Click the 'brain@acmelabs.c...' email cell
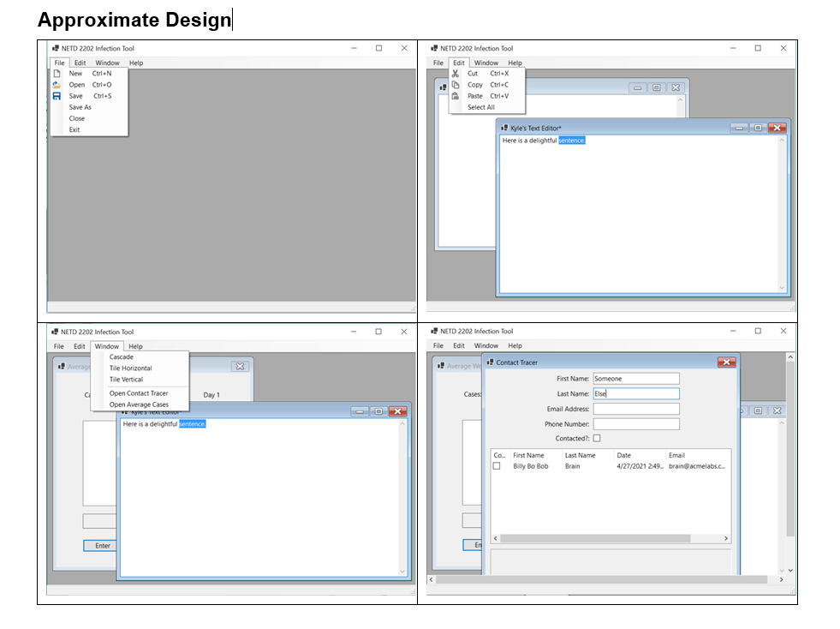Viewport: 840px width, 629px height. pyautogui.click(x=696, y=466)
